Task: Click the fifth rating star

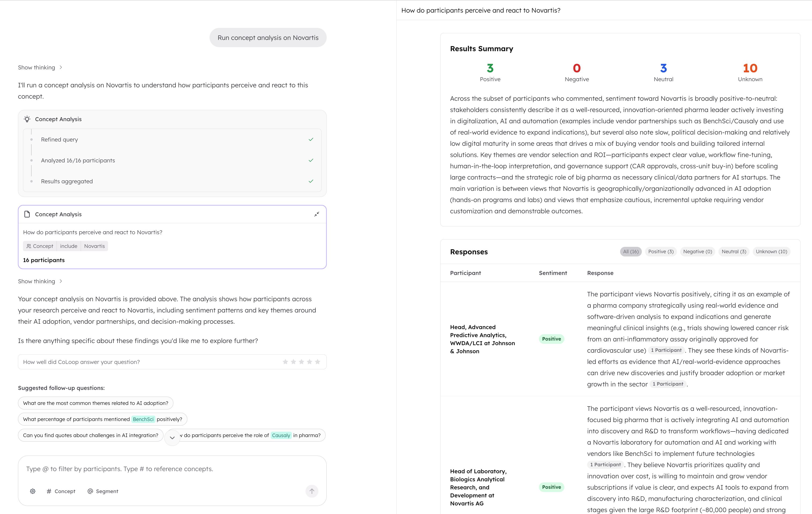Action: [x=317, y=362]
